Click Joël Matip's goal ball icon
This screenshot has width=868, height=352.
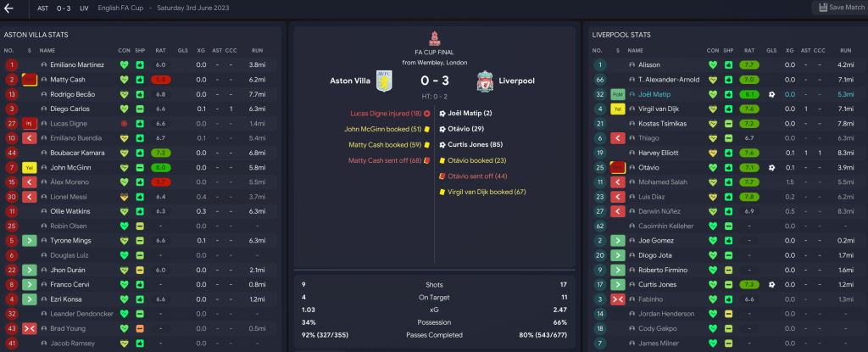click(771, 94)
